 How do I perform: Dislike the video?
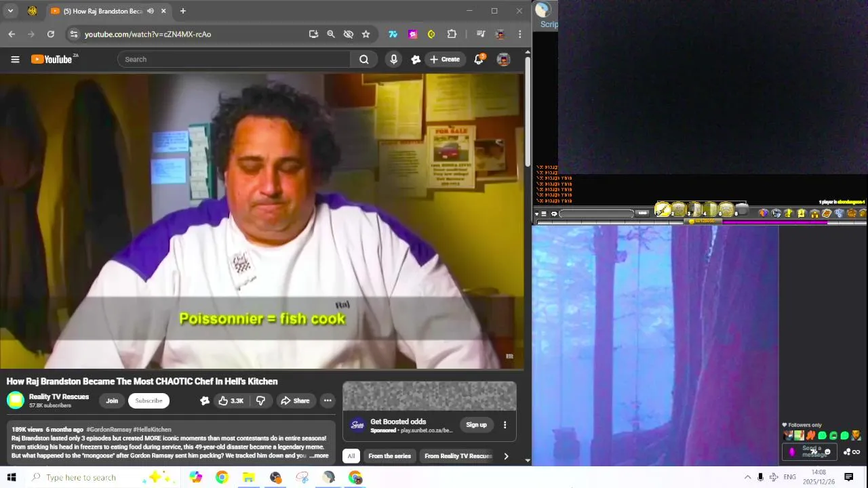click(260, 401)
